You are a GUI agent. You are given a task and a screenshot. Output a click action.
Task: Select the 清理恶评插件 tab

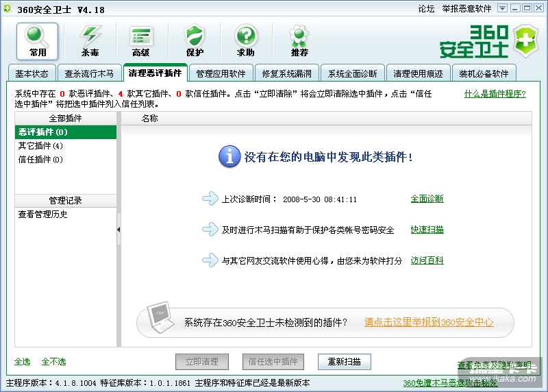(x=155, y=73)
